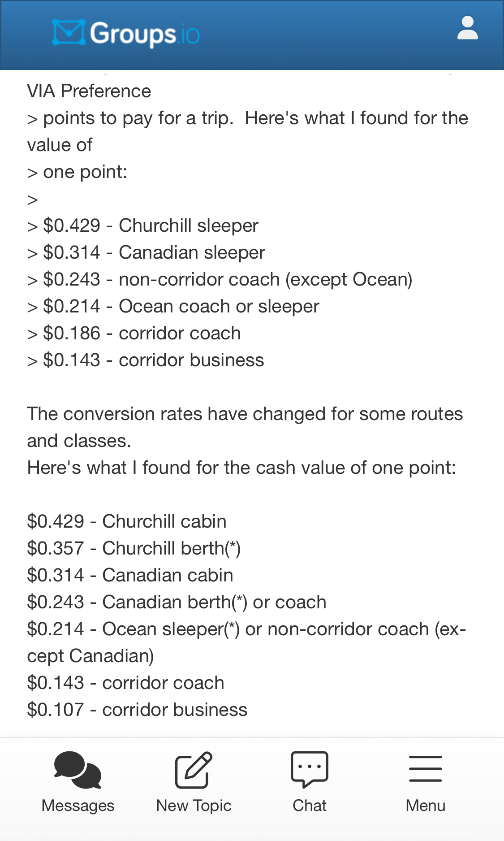Click the Groups.io envelope logo icon
The height and width of the screenshot is (841, 504).
tap(69, 32)
